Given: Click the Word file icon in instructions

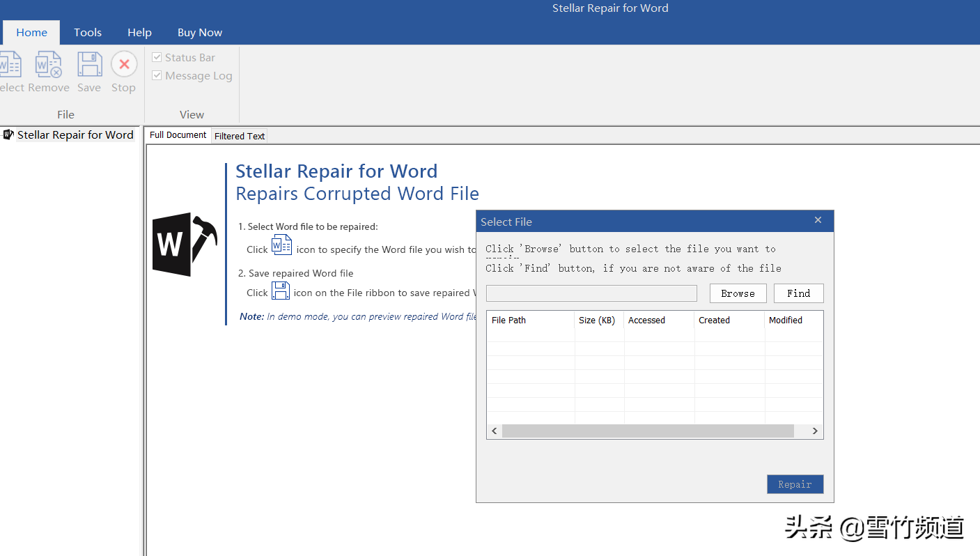Looking at the screenshot, I should [x=281, y=245].
